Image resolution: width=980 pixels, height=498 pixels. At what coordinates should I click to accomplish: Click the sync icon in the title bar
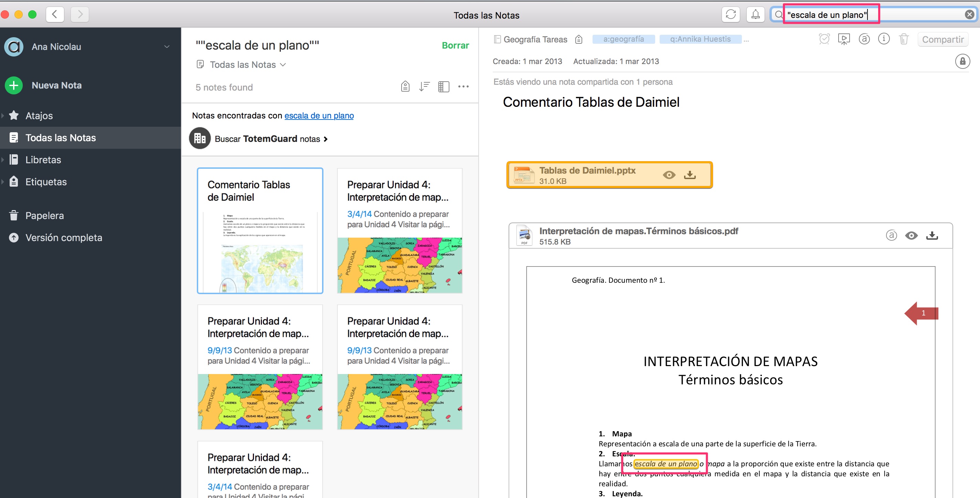tap(731, 14)
